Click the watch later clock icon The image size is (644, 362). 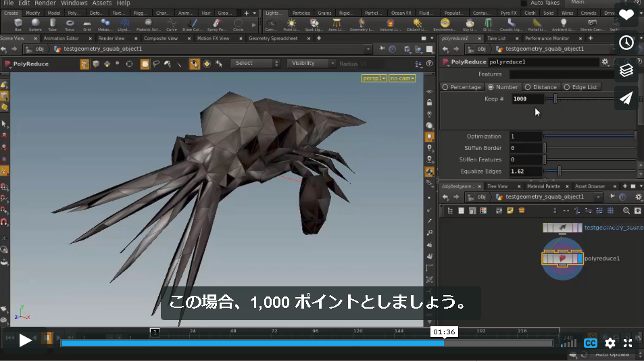[626, 43]
